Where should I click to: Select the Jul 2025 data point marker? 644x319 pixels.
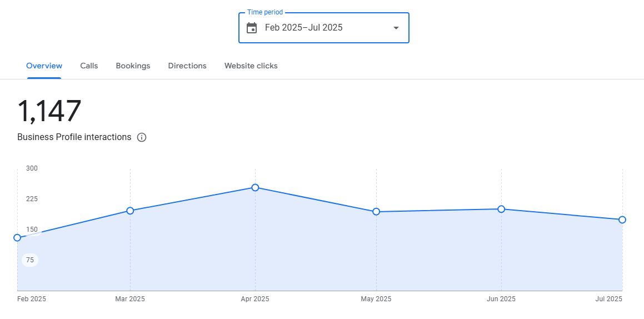click(622, 220)
